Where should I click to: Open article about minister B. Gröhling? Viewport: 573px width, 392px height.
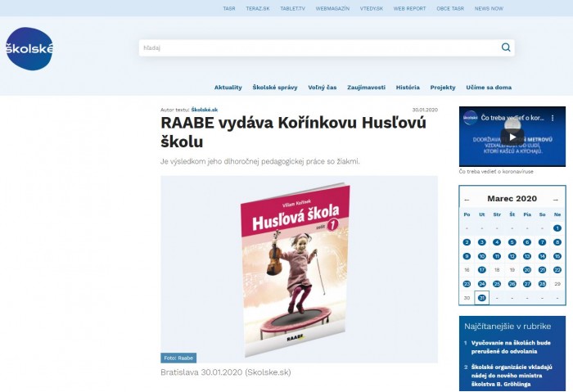click(x=512, y=376)
